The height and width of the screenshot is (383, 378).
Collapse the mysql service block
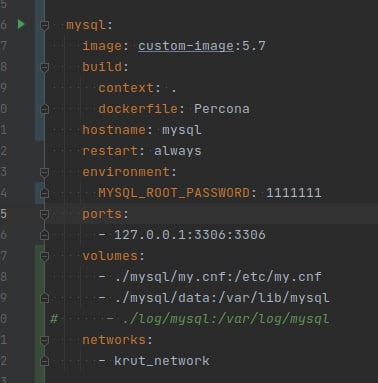44,25
